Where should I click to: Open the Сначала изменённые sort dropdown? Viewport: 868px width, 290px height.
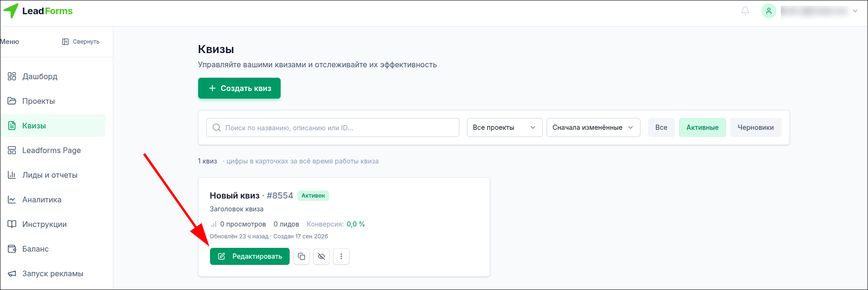[593, 127]
